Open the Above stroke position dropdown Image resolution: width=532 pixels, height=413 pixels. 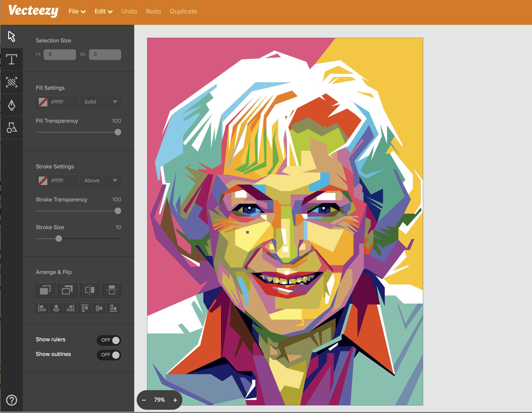coord(101,180)
